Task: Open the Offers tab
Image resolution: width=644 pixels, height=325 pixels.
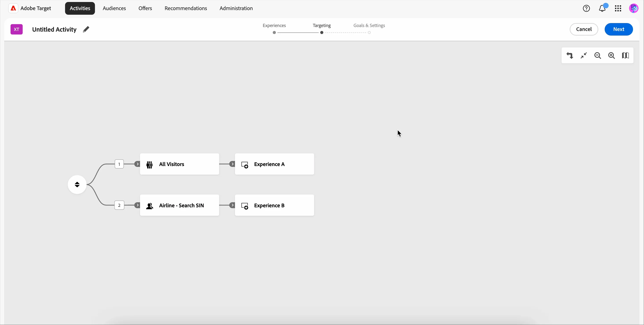Action: click(145, 9)
